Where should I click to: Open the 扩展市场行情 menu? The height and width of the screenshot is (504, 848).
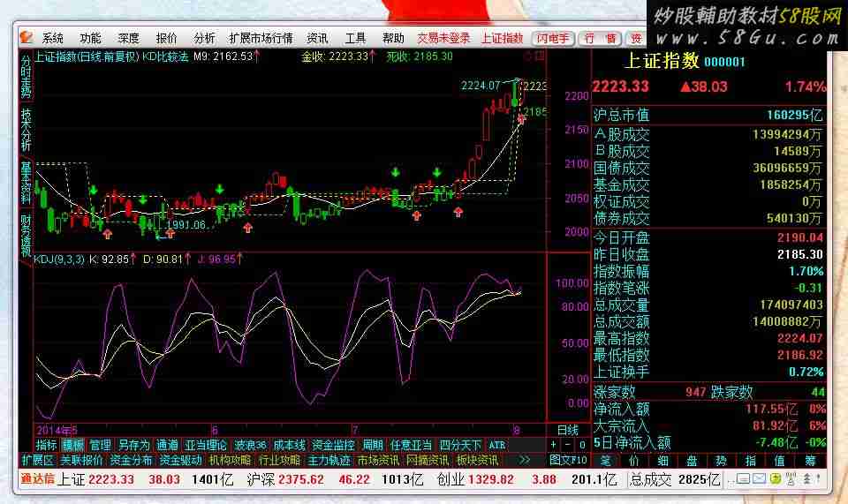[261, 38]
